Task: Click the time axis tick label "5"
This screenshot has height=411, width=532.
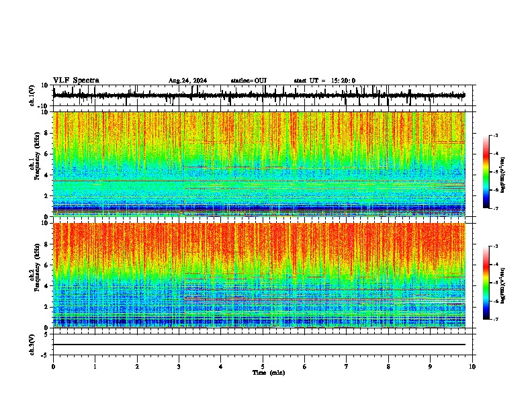Action: click(x=263, y=367)
